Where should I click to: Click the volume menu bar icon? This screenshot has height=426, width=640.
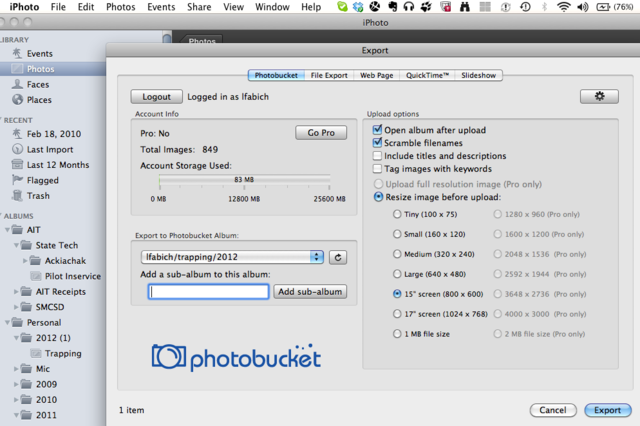(582, 7)
